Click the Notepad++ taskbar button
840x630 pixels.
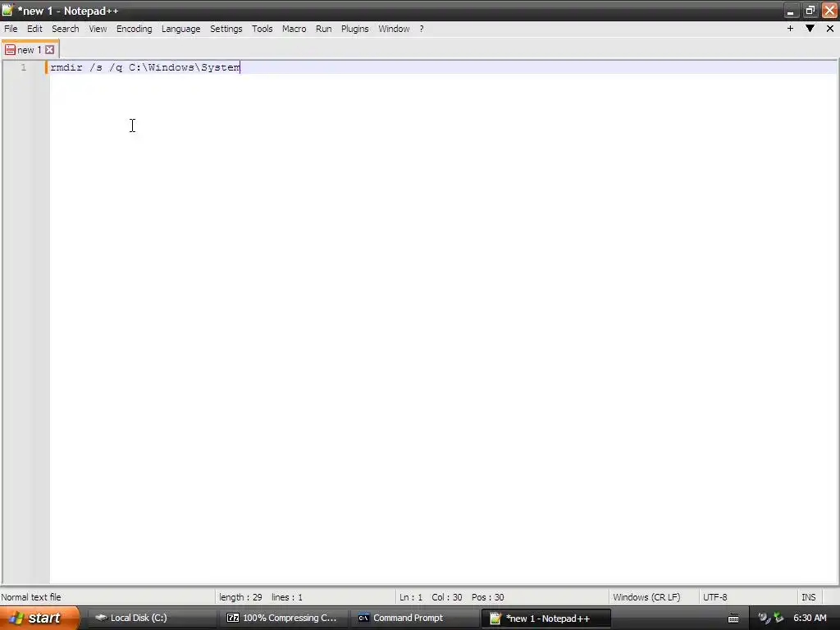click(546, 619)
